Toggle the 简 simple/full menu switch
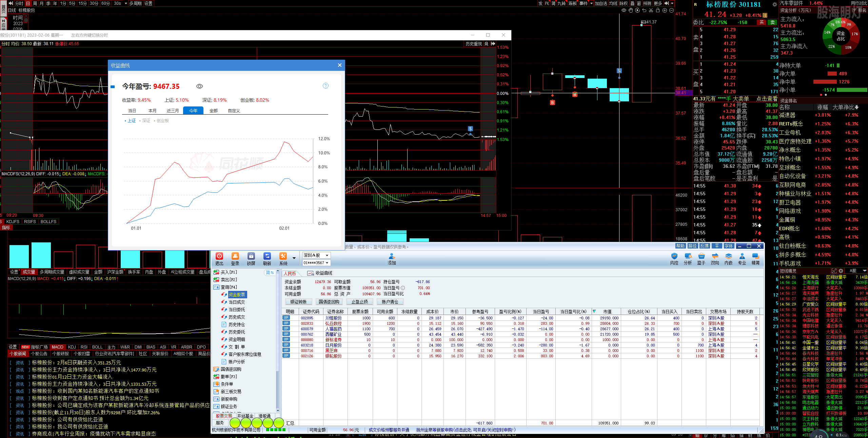 coord(270,273)
